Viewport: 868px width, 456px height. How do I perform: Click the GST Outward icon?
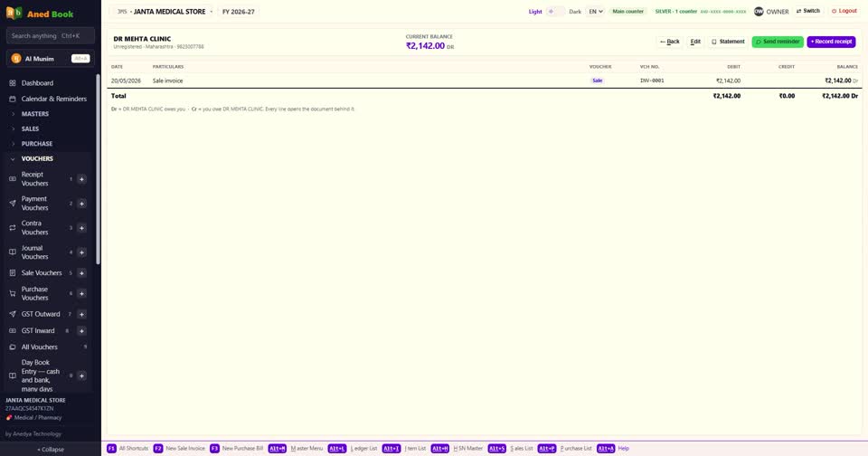click(x=12, y=314)
